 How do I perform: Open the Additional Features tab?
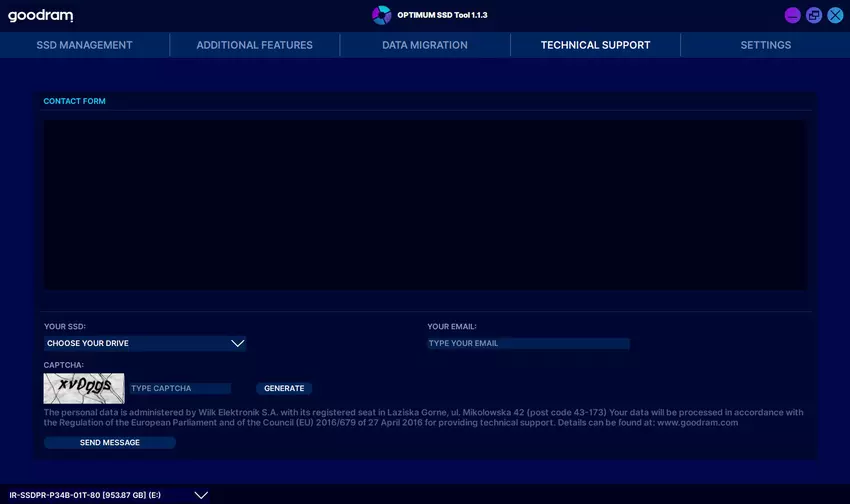(254, 45)
